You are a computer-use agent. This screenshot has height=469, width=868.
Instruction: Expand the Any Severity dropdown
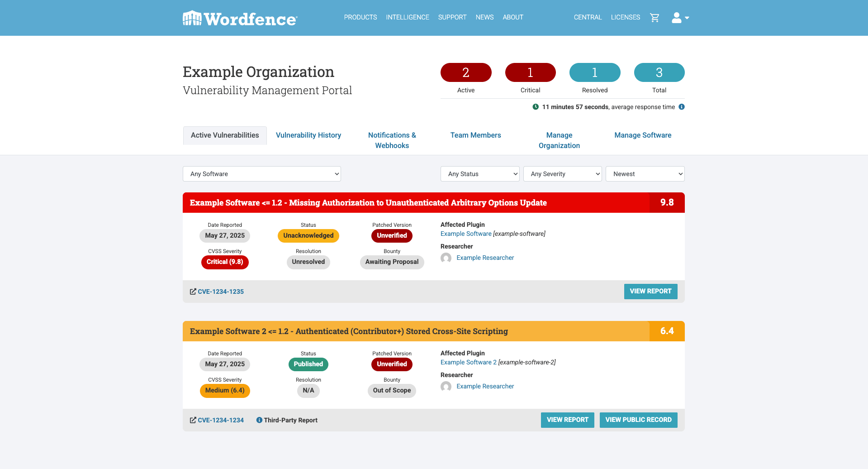click(x=562, y=174)
